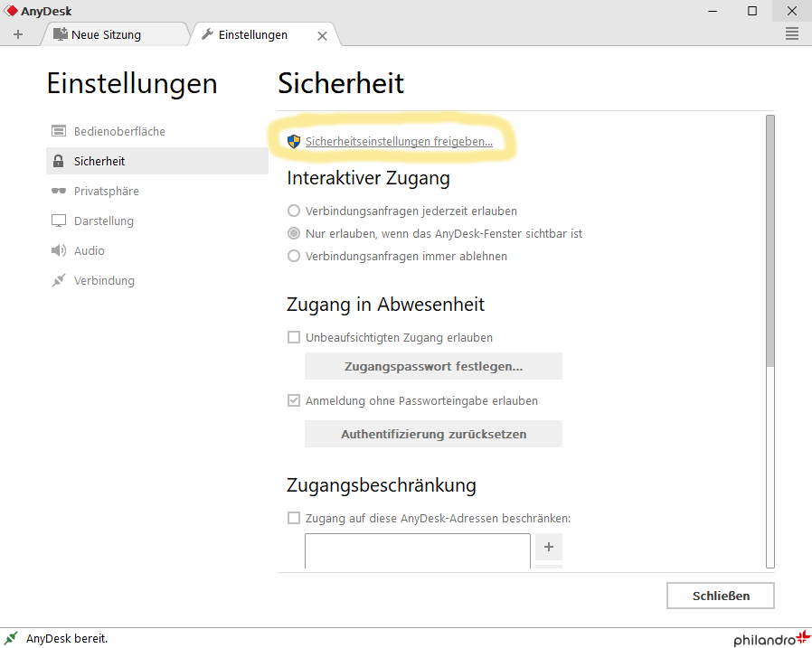Click the AnyDesk logo in title bar
Image resolution: width=812 pixels, height=648 pixels.
click(11, 11)
